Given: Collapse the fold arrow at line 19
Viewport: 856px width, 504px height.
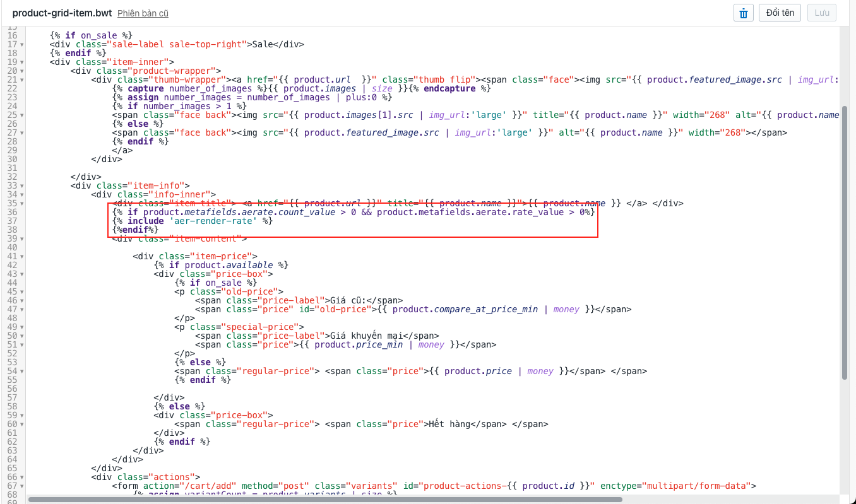Looking at the screenshot, I should [21, 62].
